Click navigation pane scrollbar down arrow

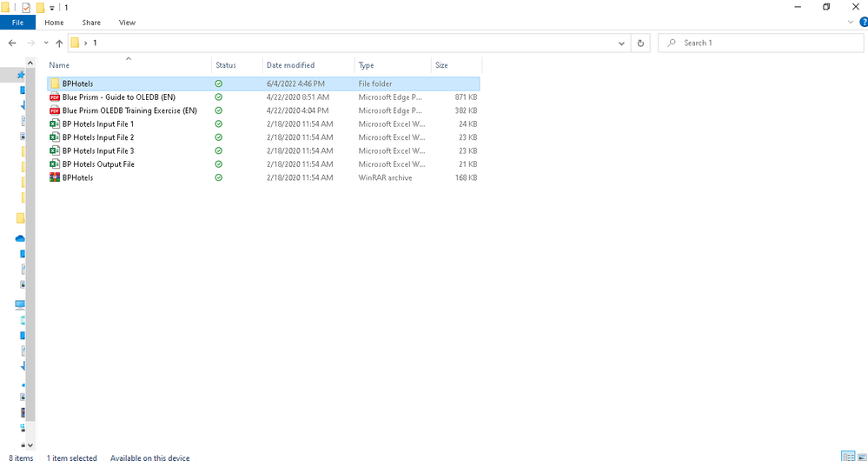[30, 445]
